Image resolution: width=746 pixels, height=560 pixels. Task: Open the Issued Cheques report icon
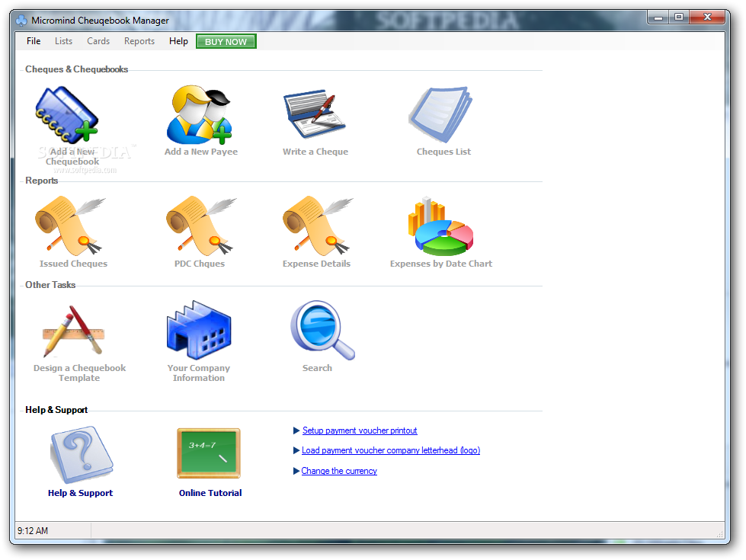point(70,226)
